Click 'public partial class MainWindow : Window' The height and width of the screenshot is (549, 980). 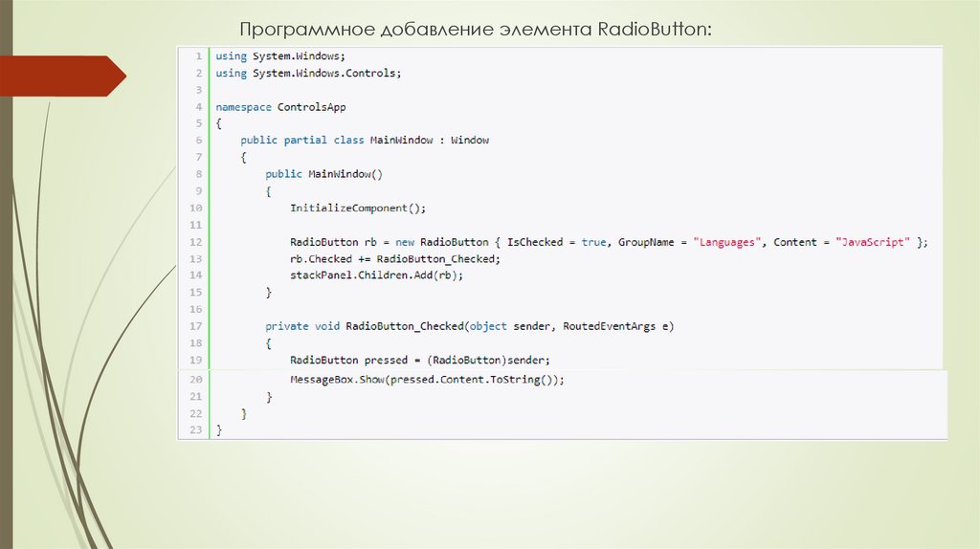pos(365,140)
